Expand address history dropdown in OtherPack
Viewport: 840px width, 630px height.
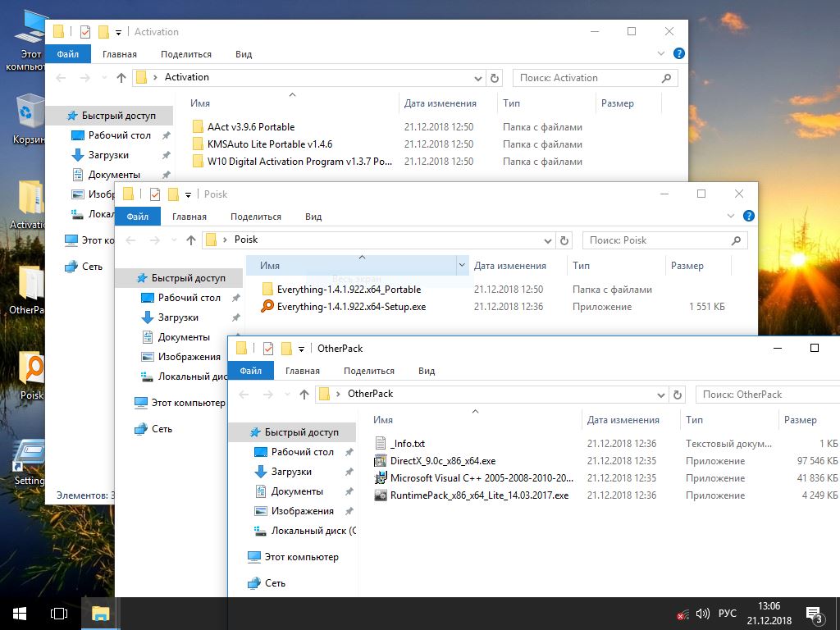point(660,395)
